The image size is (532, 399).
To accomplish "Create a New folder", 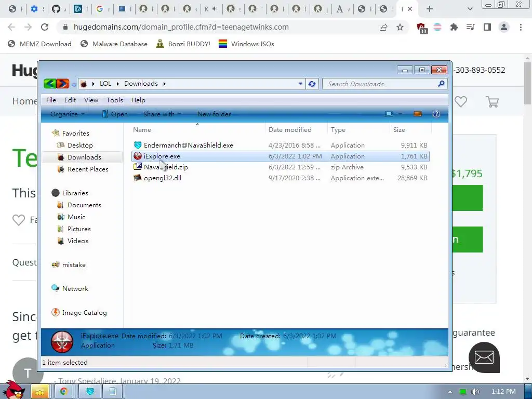I will click(214, 114).
